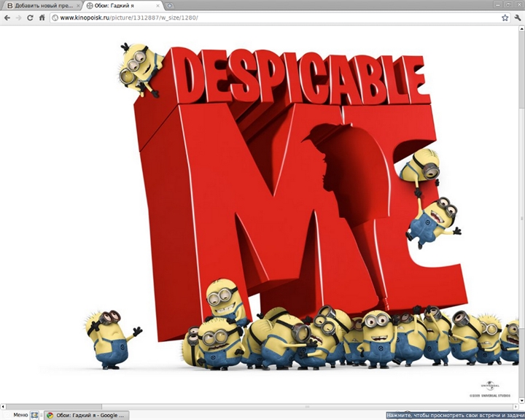The width and height of the screenshot is (525, 420).
Task: Close the 'Обои: Гадкий я' tab
Action: click(x=157, y=6)
